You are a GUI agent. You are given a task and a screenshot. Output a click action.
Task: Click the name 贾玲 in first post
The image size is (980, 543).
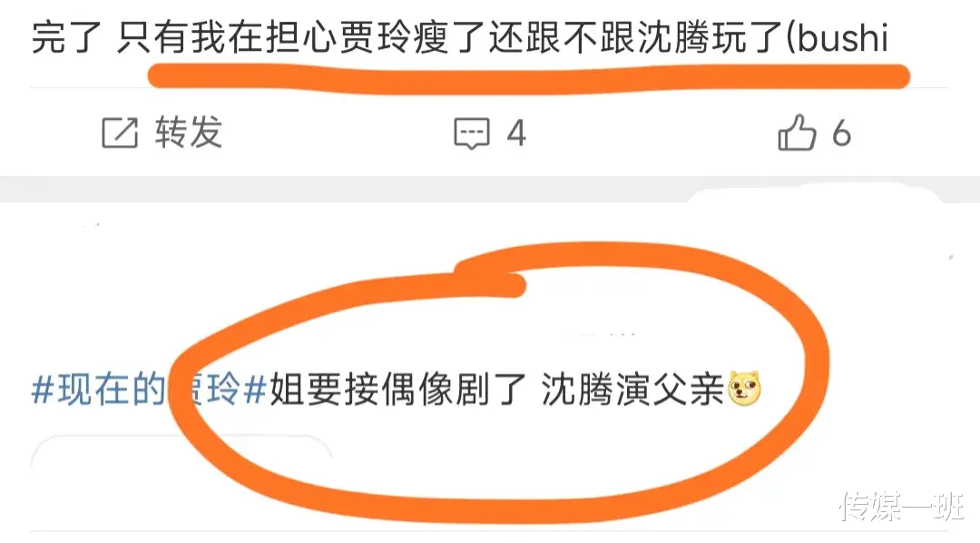[377, 37]
